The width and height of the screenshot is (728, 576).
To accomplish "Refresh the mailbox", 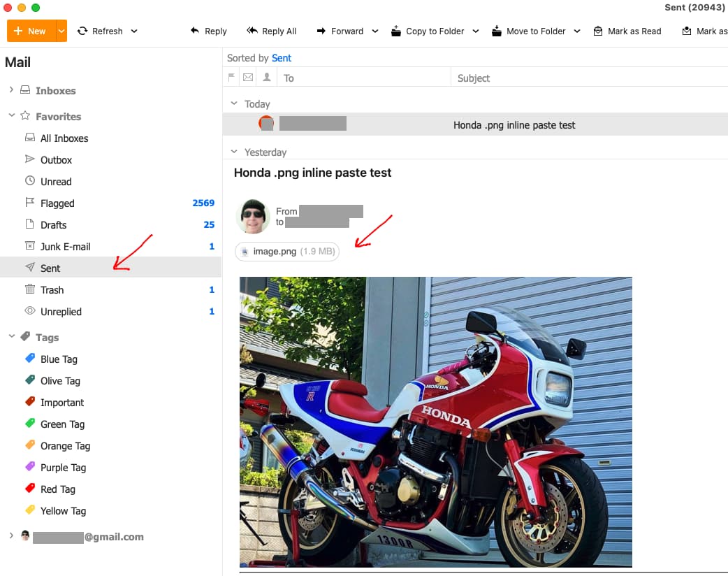I will coord(100,31).
